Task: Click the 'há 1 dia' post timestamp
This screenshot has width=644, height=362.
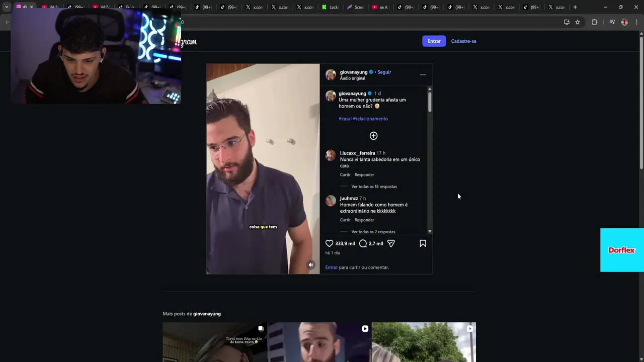Action: click(x=333, y=253)
